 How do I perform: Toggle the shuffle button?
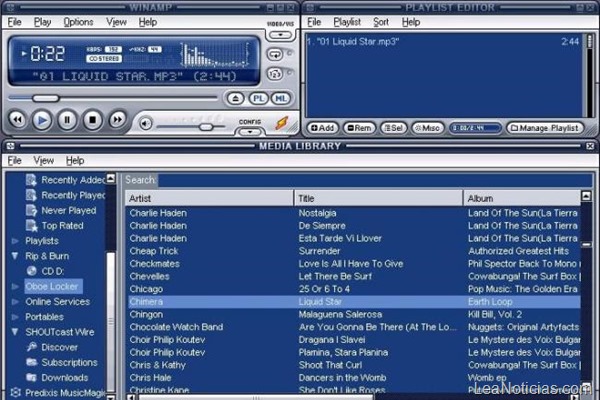[275, 73]
